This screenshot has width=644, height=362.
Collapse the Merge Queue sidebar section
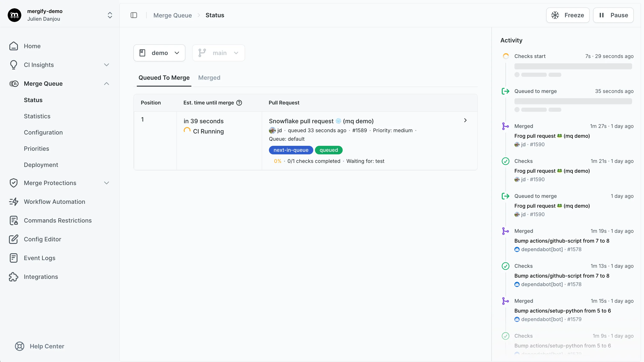(x=107, y=84)
